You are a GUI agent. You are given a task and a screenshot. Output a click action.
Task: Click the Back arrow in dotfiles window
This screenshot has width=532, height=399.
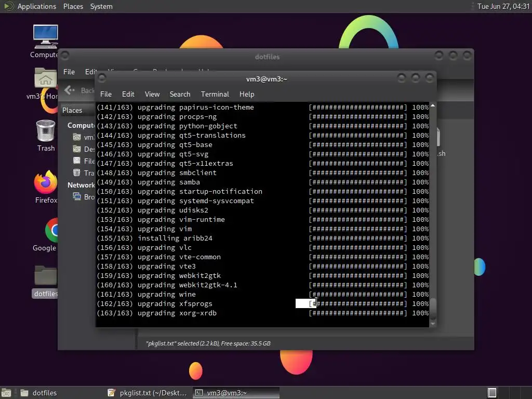click(x=70, y=90)
